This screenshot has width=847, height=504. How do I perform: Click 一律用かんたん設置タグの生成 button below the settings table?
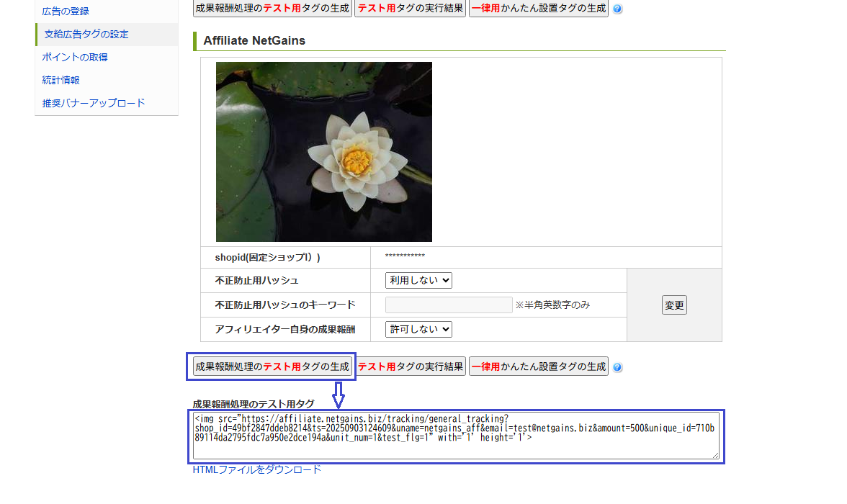539,366
